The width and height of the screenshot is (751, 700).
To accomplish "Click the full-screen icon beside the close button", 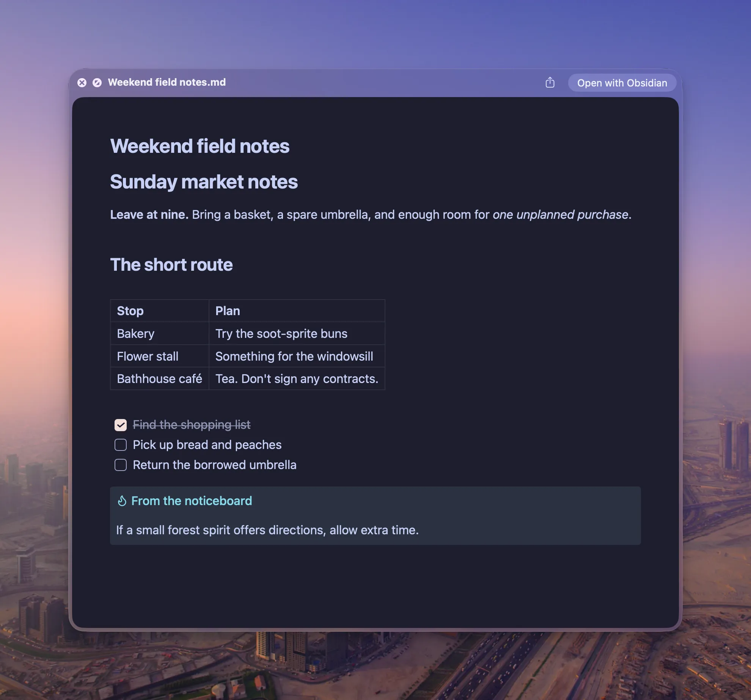I will coord(97,83).
